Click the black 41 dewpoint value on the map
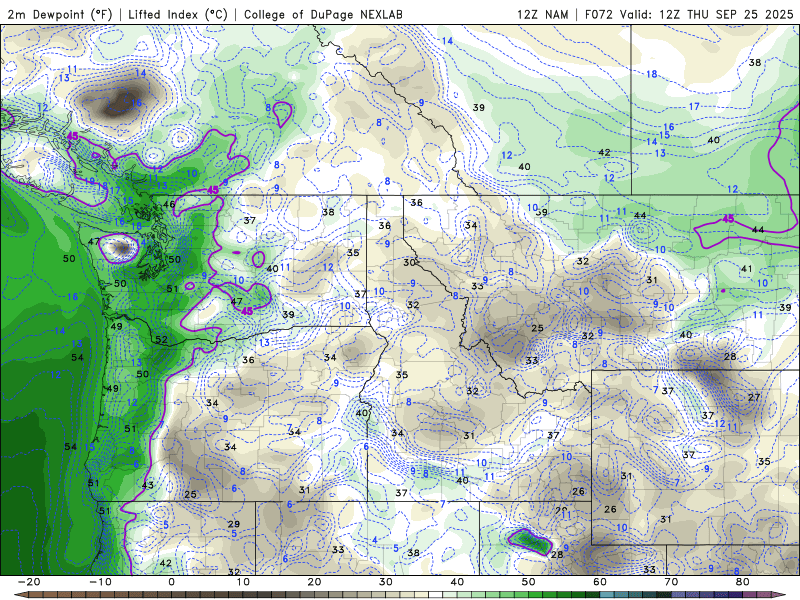Screen dimensions: 800x600 click(746, 269)
